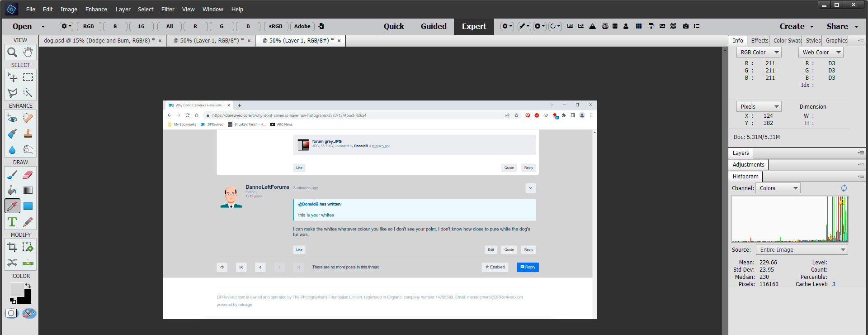
Task: Toggle the Adobe profile button
Action: (x=302, y=26)
